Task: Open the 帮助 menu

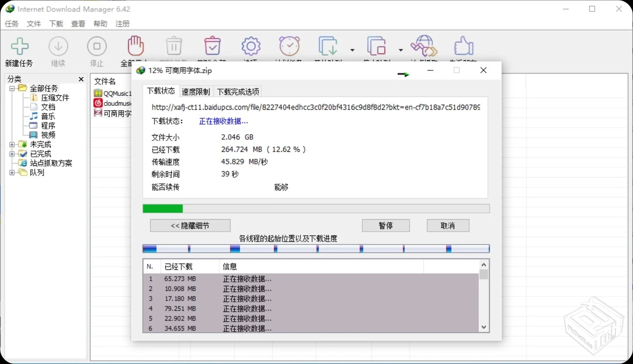Action: pyautogui.click(x=100, y=24)
